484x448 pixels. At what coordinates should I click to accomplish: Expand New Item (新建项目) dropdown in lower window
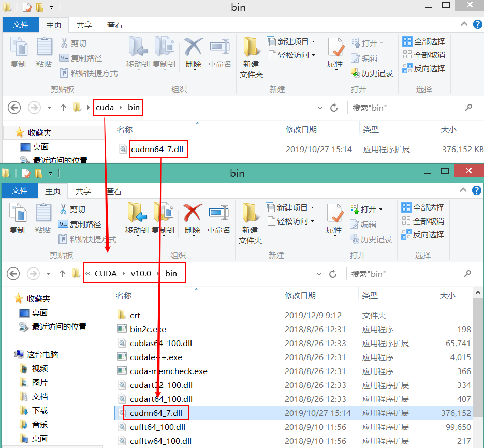[313, 208]
